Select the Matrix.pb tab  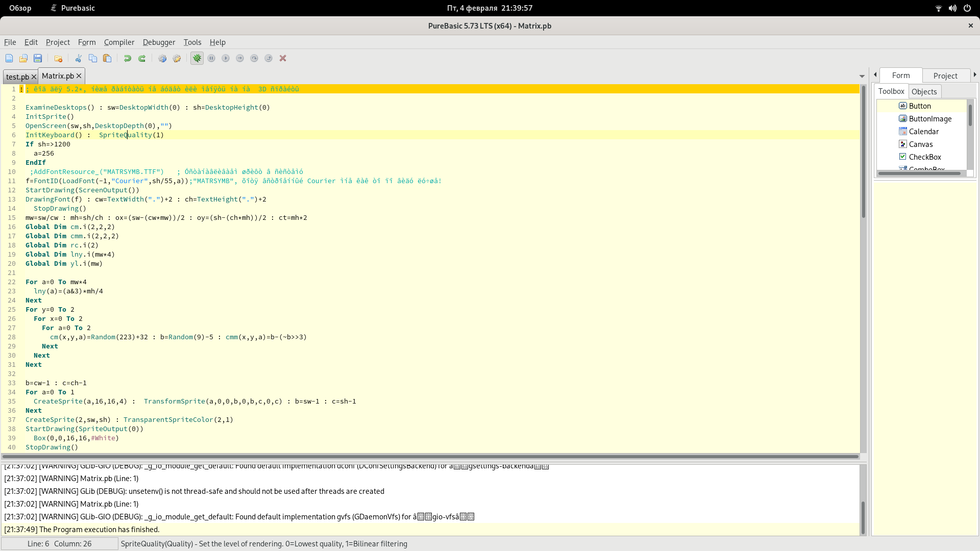(x=58, y=76)
